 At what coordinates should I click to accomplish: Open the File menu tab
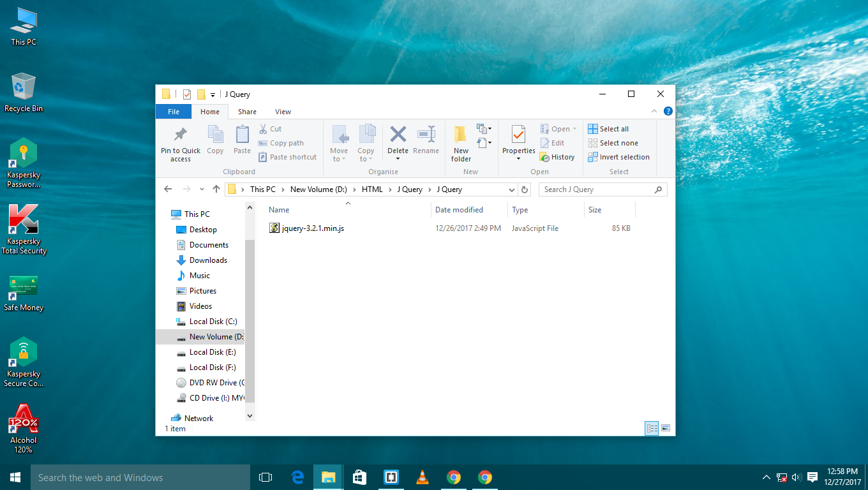pyautogui.click(x=174, y=112)
